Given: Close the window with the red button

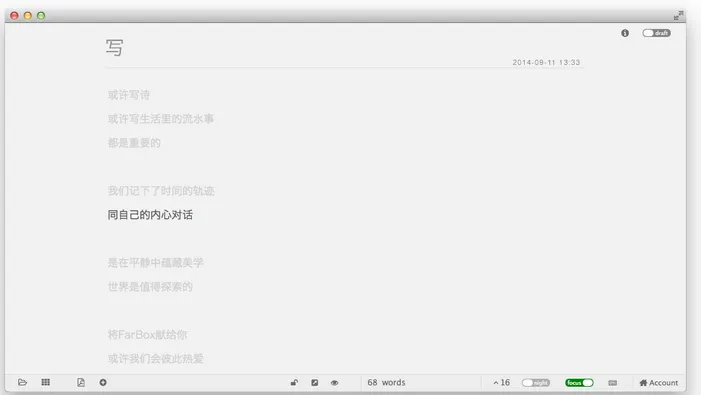Looking at the screenshot, I should pos(14,16).
